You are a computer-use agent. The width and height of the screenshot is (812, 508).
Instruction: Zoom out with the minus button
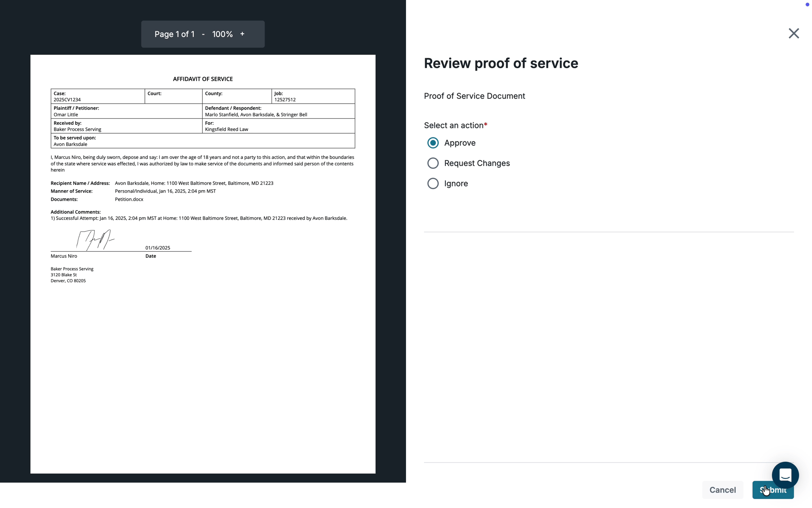click(x=203, y=35)
